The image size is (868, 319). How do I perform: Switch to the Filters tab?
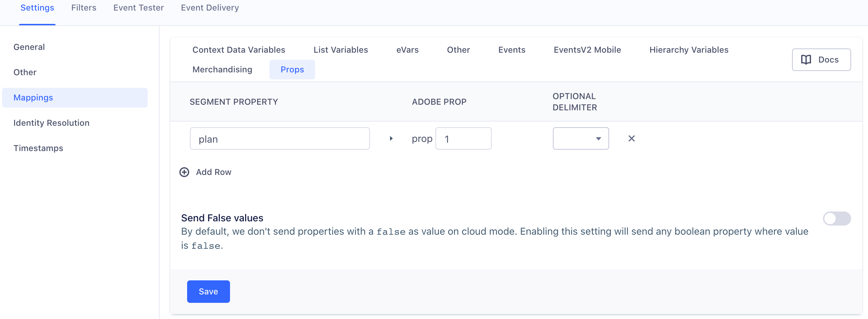[83, 8]
